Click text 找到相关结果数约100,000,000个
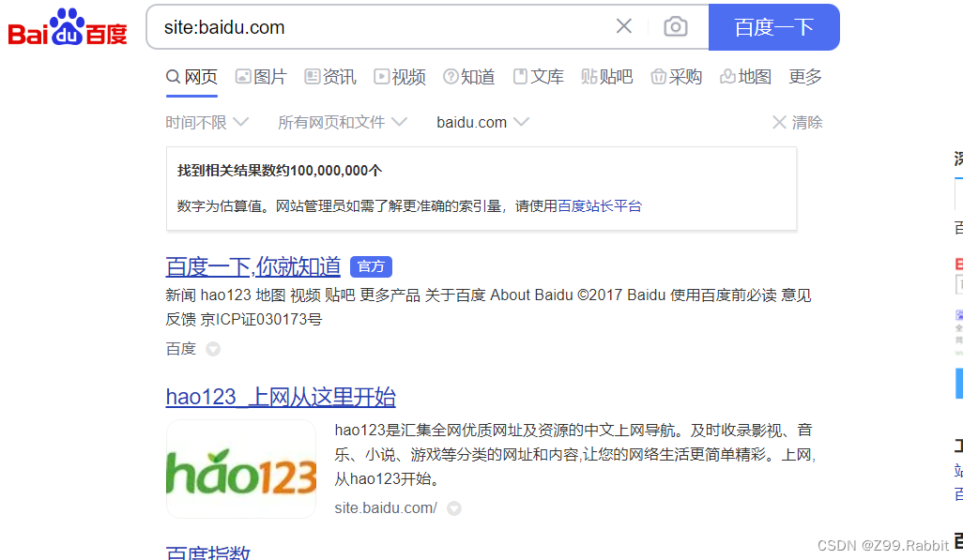 pos(280,171)
